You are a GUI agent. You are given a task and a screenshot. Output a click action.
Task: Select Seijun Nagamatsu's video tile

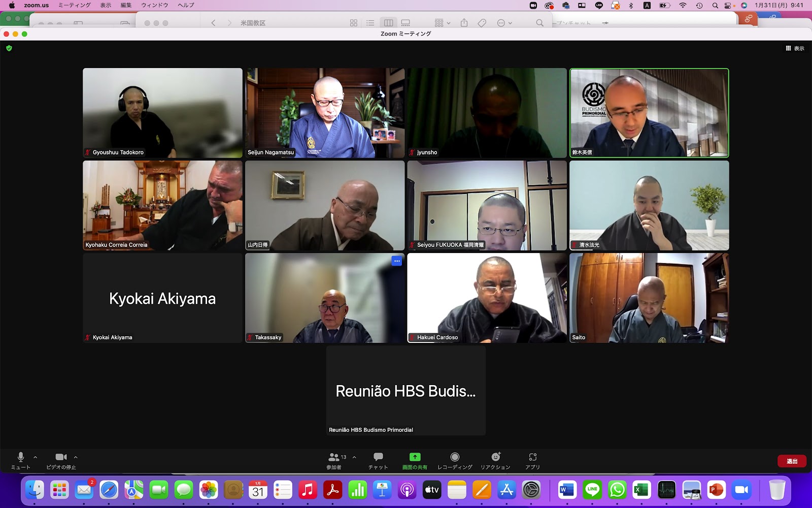(x=325, y=113)
